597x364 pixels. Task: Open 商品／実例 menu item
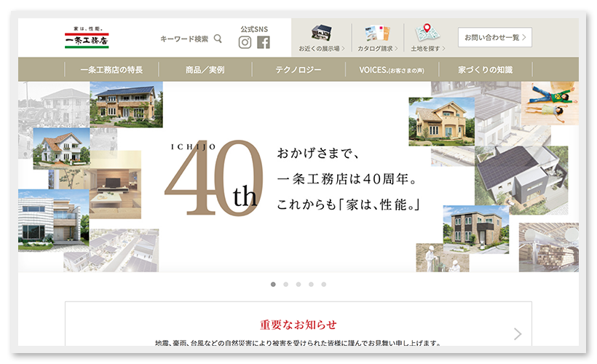pos(205,70)
